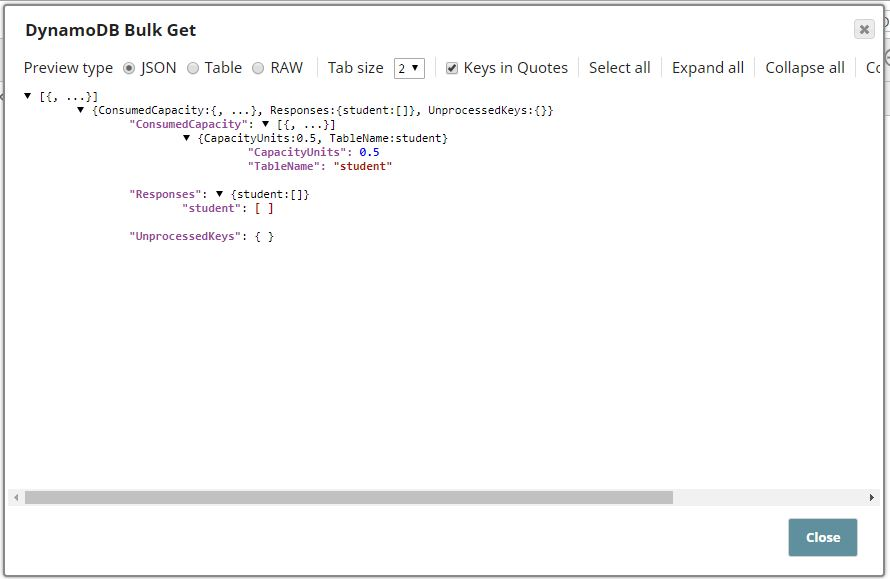
Task: Click the horizontal scrollbar right arrow
Action: pos(871,497)
